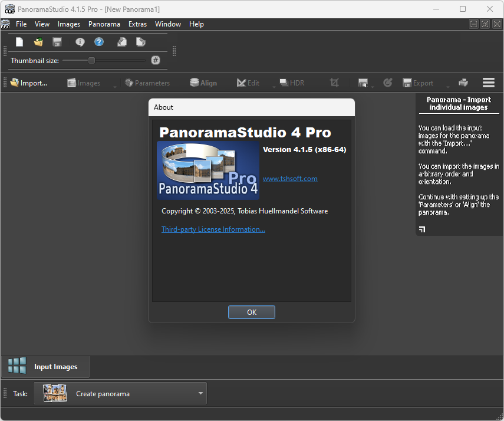Click the Copyright 2003-2025 text line
504x421 pixels.
pos(245,211)
